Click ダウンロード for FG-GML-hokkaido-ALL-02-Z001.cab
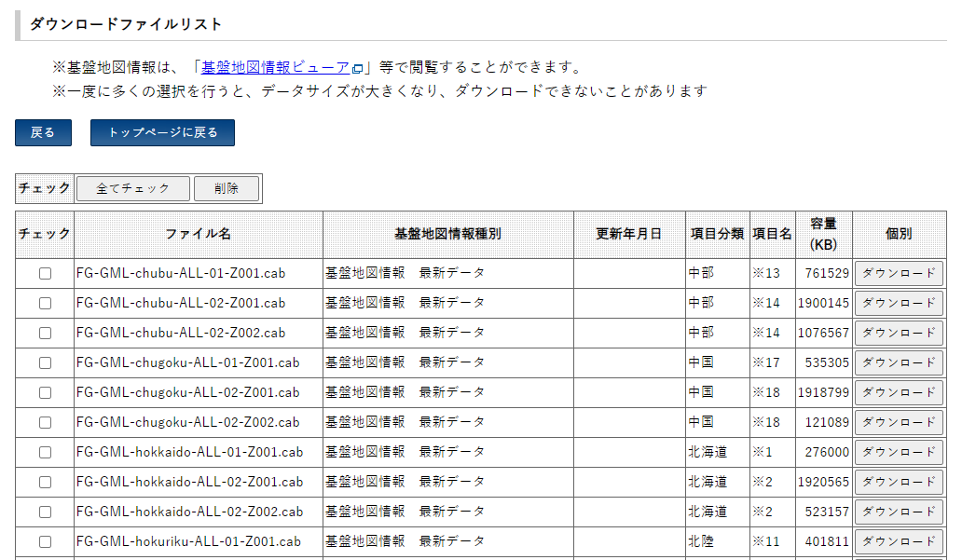This screenshot has width=962, height=560. point(899,483)
